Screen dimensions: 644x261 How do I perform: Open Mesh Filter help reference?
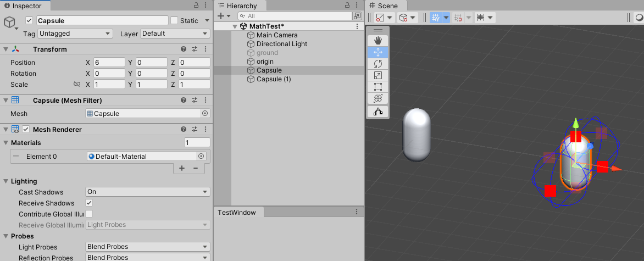pos(184,101)
